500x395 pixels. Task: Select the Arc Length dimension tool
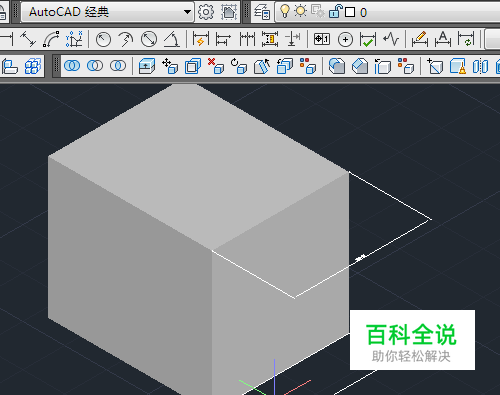51,39
